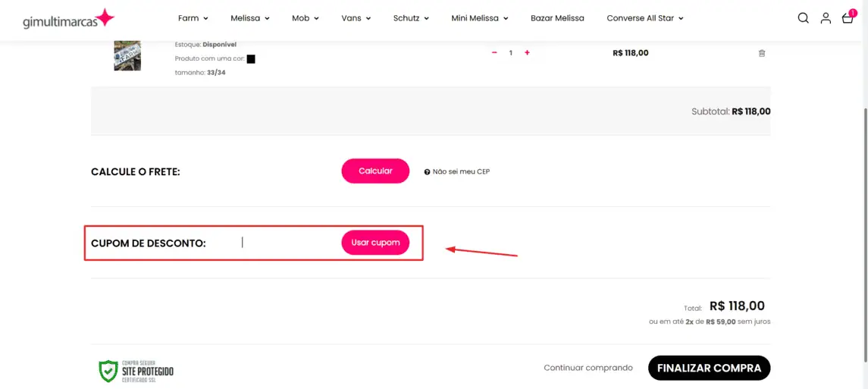Click the Finalizar Compra button
The image size is (868, 389).
click(x=709, y=368)
